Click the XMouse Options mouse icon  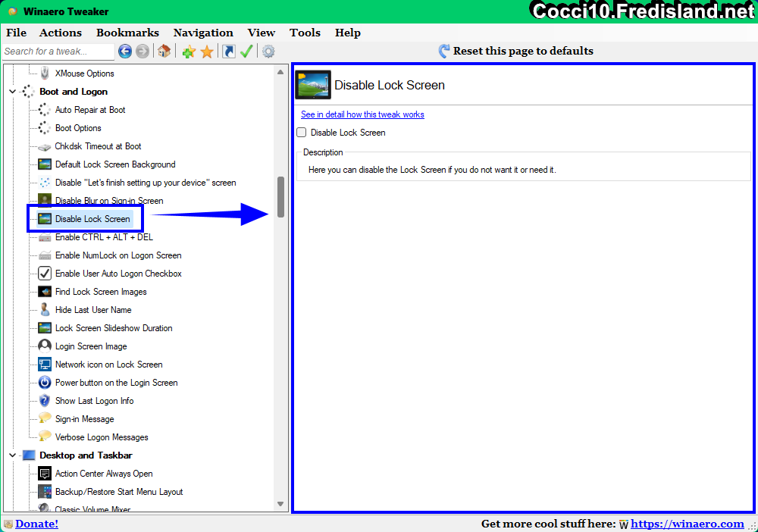pos(45,74)
